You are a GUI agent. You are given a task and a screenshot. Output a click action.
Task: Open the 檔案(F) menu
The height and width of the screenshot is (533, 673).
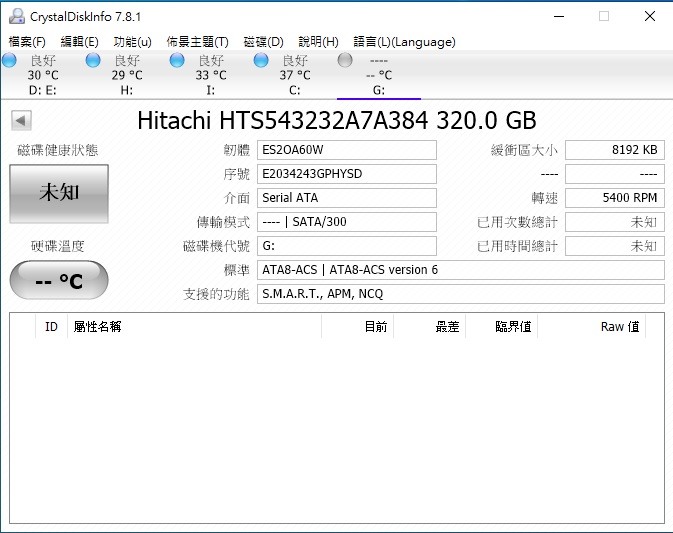(x=27, y=42)
